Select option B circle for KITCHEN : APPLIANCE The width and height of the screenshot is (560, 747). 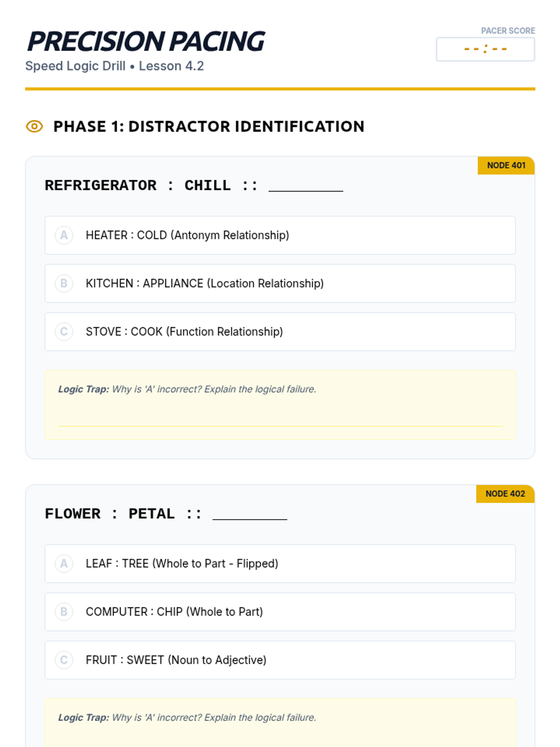tap(64, 283)
